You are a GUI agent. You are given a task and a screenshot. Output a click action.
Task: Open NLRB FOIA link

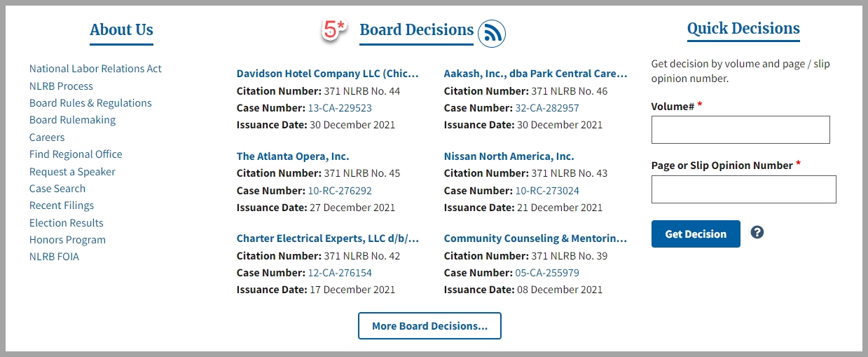coord(54,257)
